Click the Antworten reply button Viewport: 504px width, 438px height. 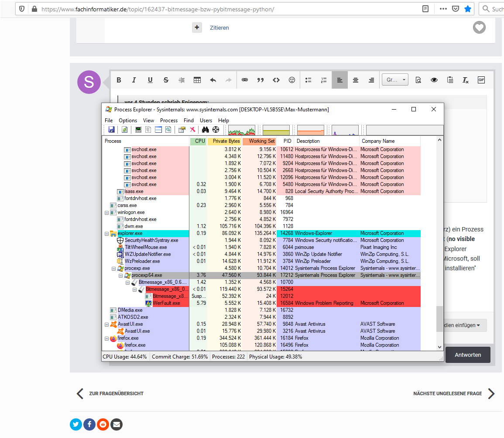coord(468,355)
